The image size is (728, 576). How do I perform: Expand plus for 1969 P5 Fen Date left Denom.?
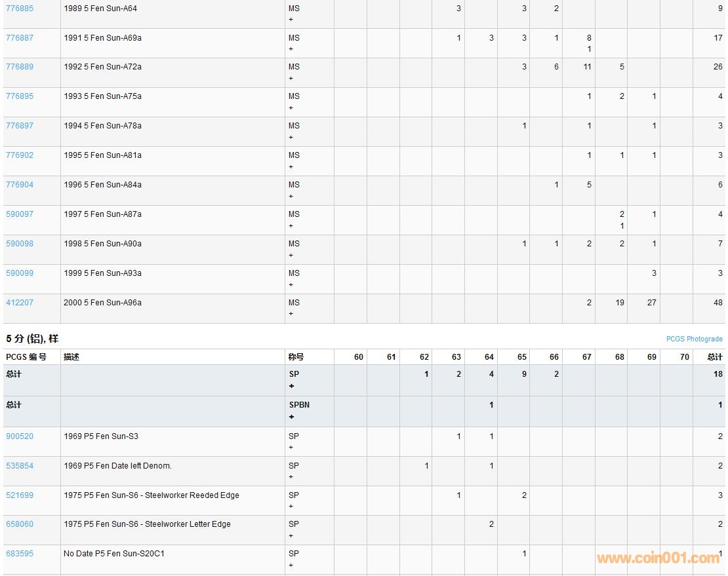coord(291,477)
